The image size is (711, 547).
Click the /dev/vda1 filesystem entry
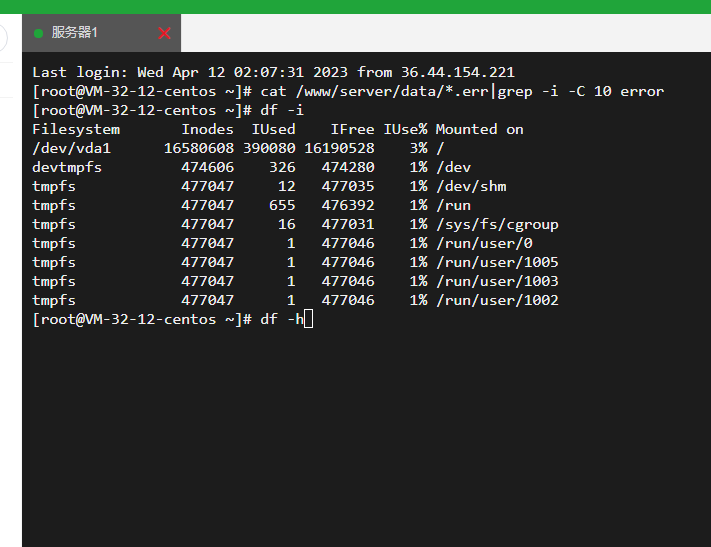tap(71, 148)
